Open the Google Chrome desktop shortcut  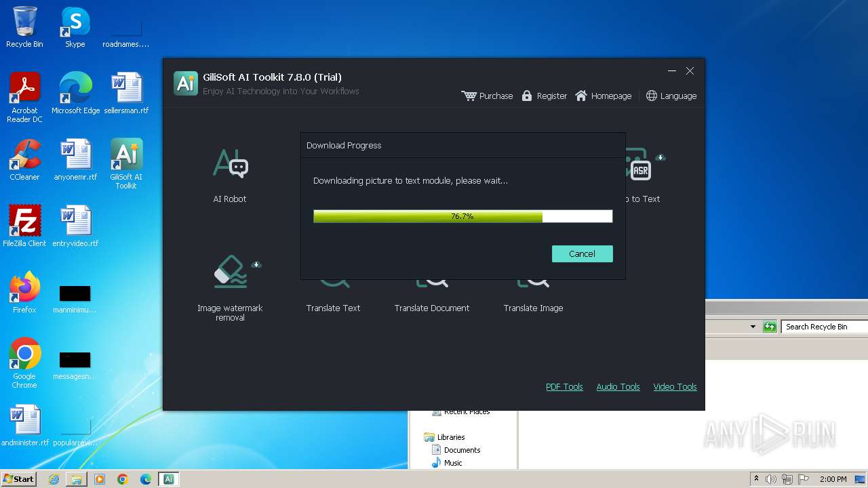click(24, 363)
